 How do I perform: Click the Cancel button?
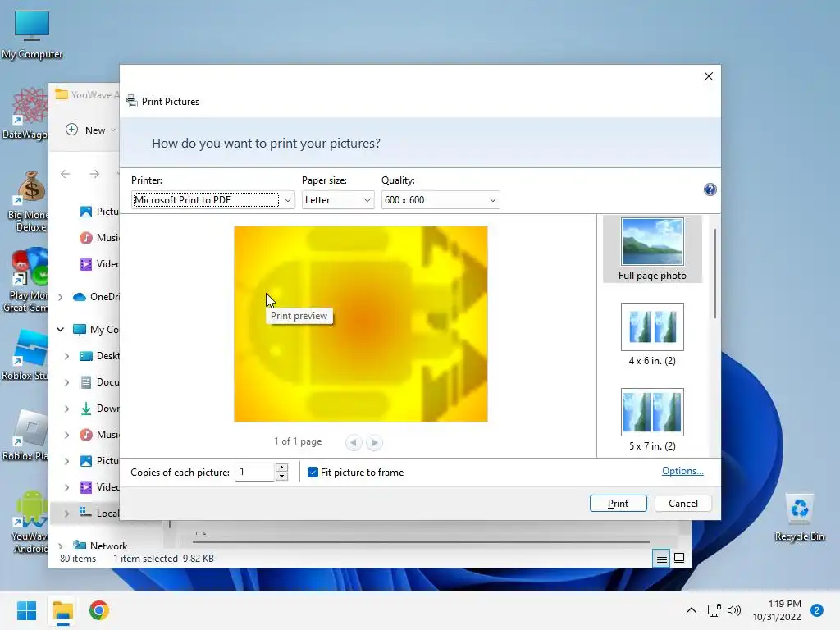[683, 504]
